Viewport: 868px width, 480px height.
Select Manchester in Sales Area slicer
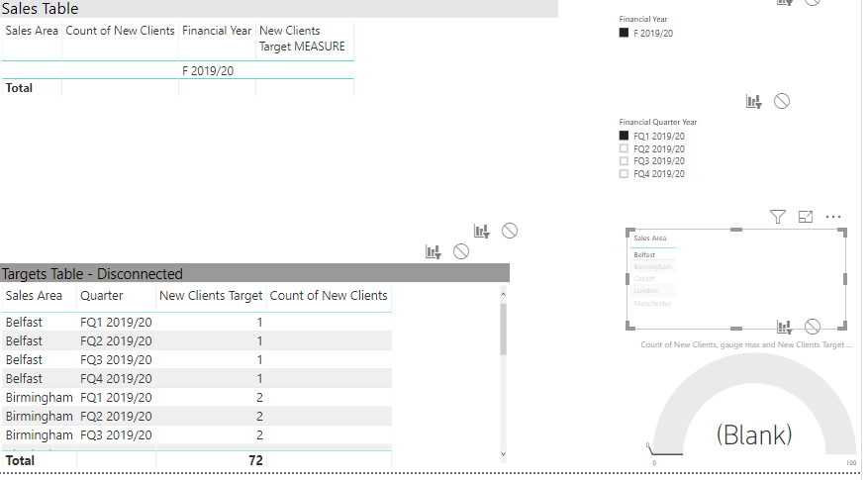(652, 304)
